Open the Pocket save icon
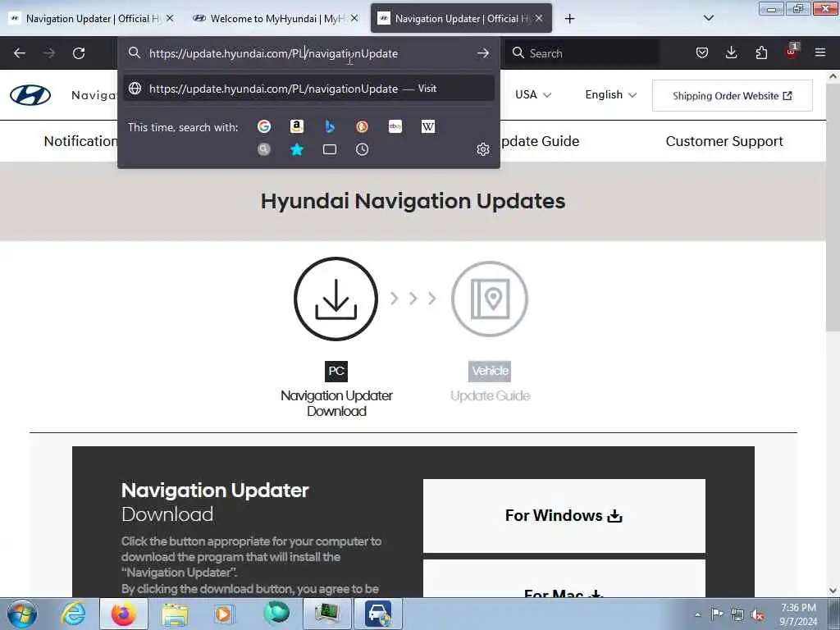 [702, 52]
